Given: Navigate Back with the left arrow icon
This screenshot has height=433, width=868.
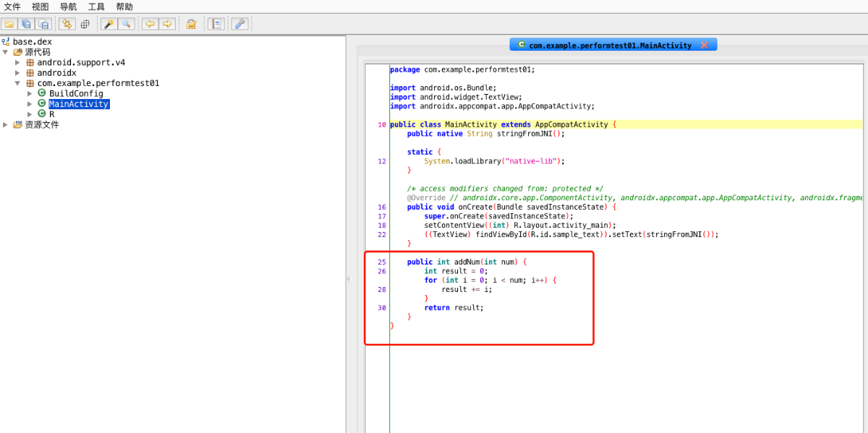Looking at the screenshot, I should tap(150, 24).
